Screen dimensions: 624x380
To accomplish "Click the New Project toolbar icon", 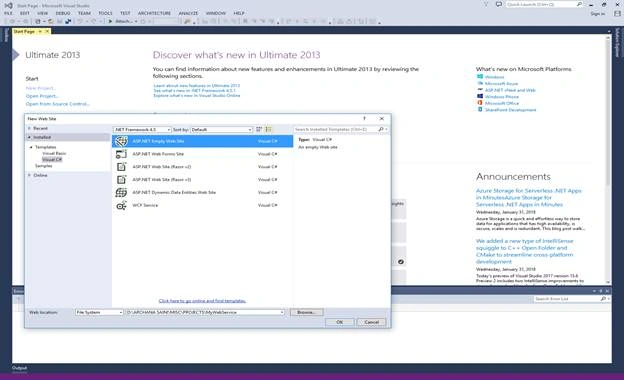I will pyautogui.click(x=37, y=21).
